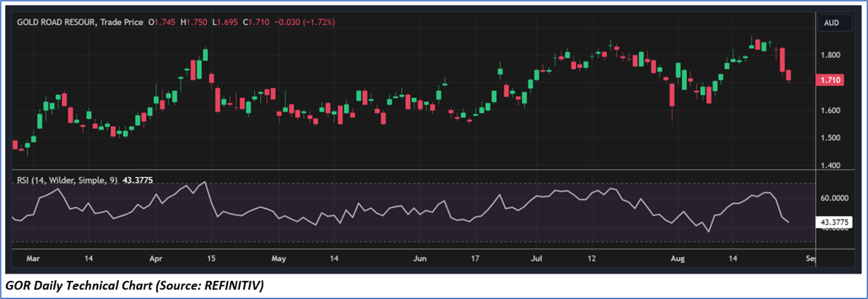
Task: Click the 1.500 price axis label
Action: (830, 138)
